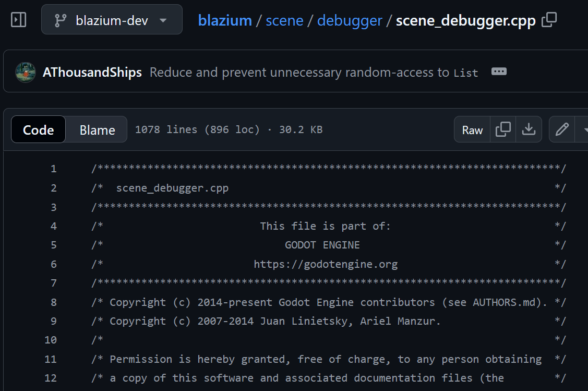Open the blazium-dev branch dropdown

point(112,19)
